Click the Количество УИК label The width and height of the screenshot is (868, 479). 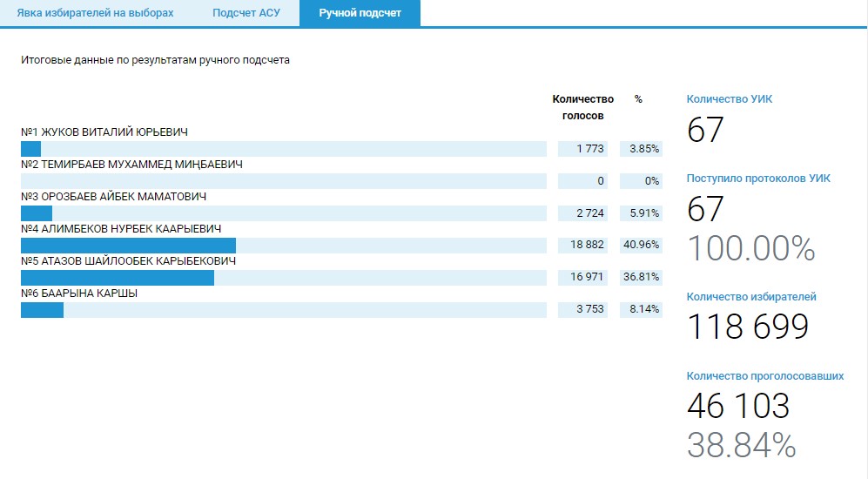[x=729, y=99]
